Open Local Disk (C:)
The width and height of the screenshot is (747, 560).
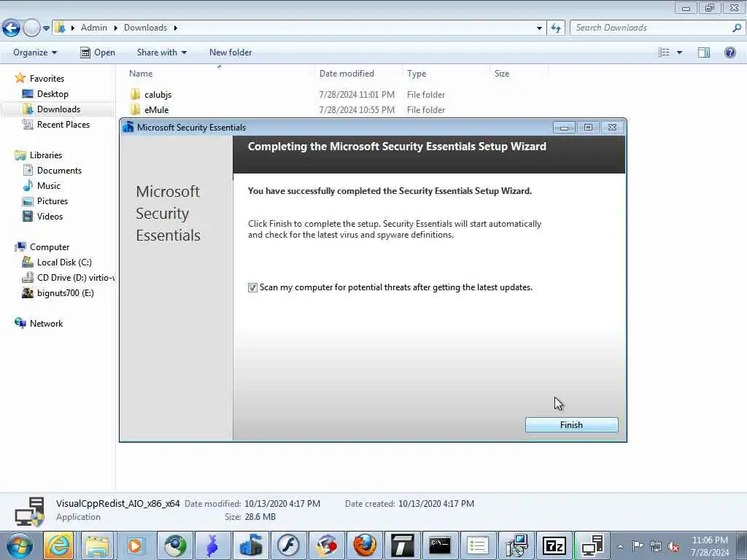[x=64, y=262]
